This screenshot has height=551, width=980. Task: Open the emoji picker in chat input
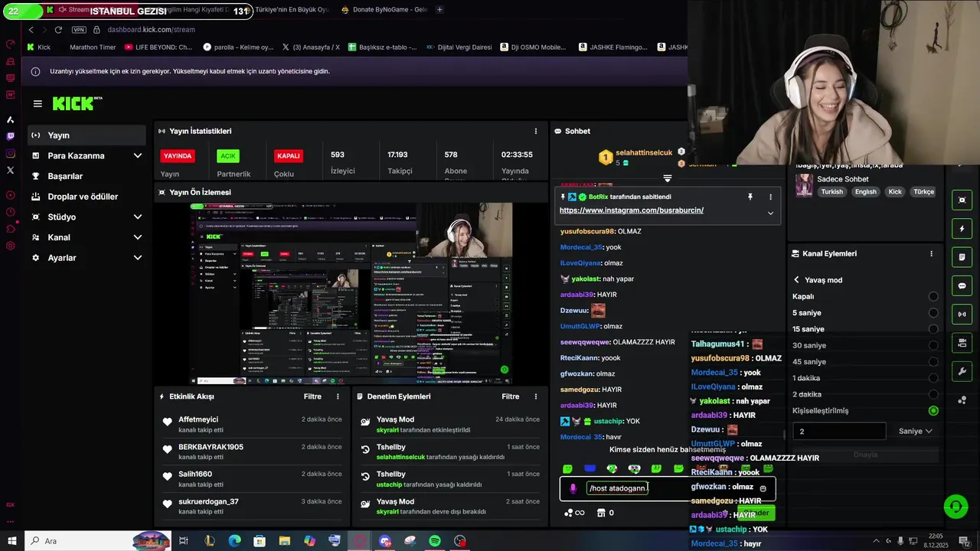coord(763,488)
